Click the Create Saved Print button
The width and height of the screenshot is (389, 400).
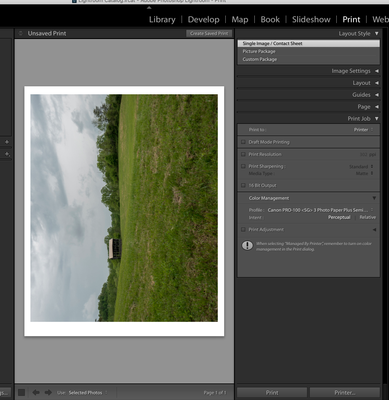[x=209, y=33]
